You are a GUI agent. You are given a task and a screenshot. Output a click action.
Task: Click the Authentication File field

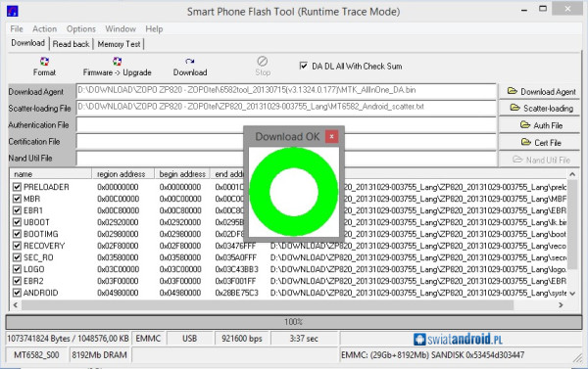tap(286, 124)
